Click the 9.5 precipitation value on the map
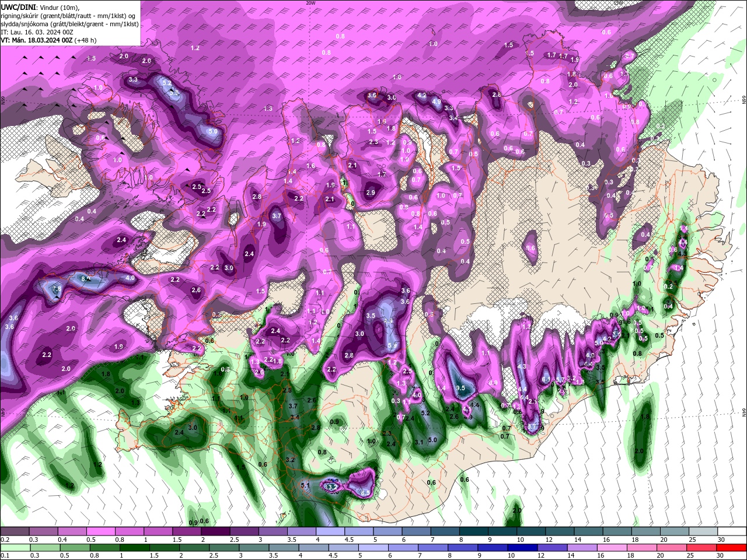 (x=460, y=388)
